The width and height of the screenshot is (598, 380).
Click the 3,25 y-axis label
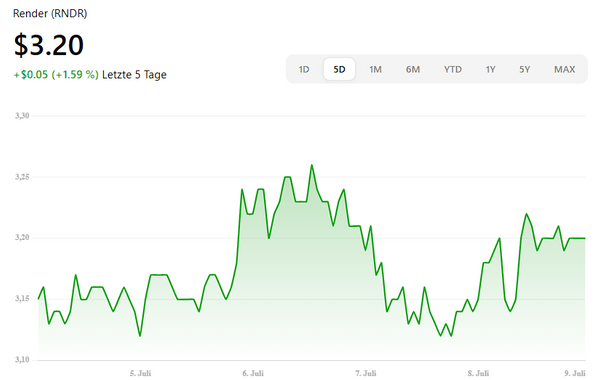click(22, 177)
